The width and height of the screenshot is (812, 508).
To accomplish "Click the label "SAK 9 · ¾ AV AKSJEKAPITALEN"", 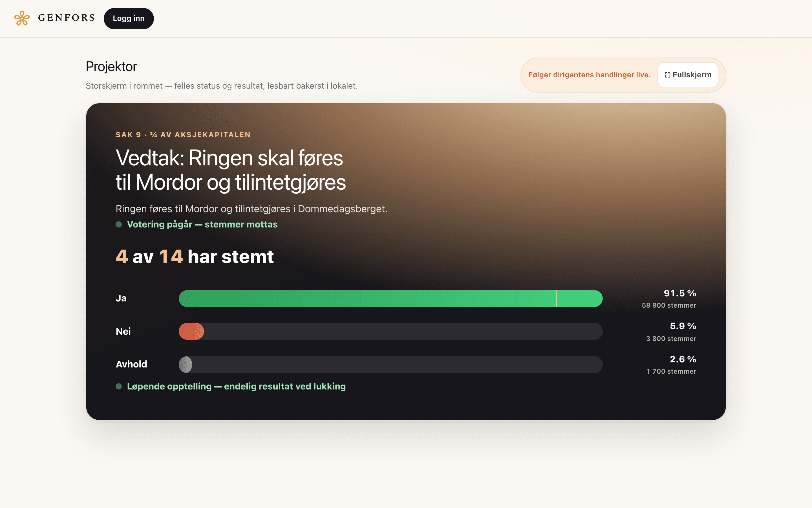I will click(183, 135).
